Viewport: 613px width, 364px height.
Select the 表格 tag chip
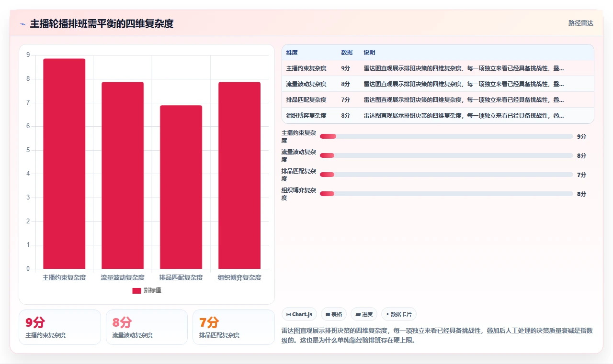334,314
